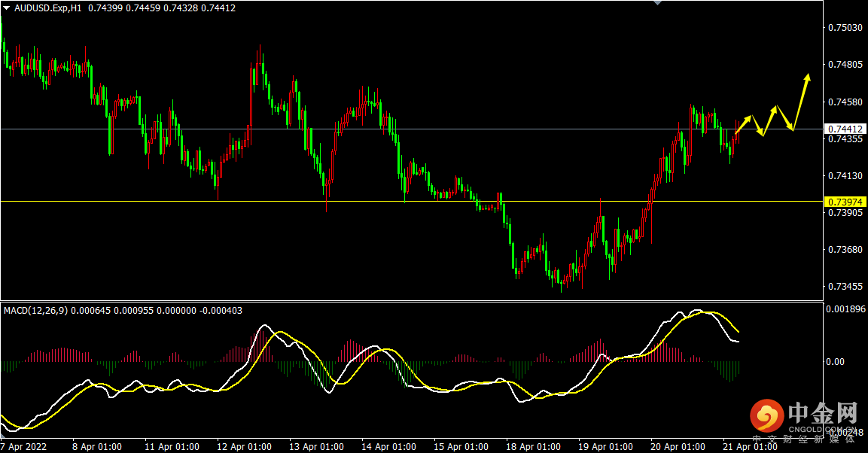
Task: Click the orange 中金网 logo emblem
Action: point(766,416)
